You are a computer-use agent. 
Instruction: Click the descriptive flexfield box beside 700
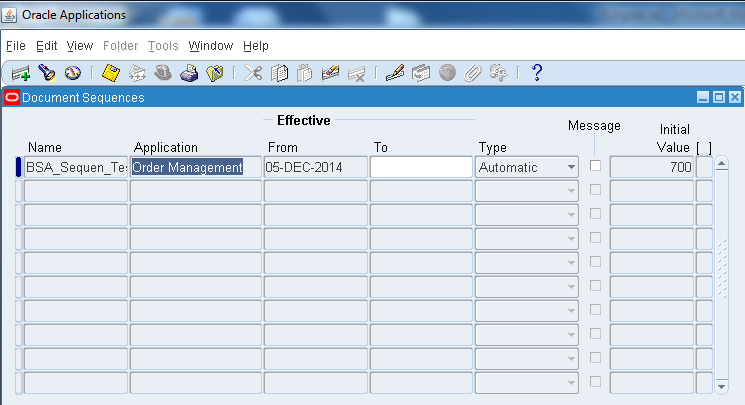click(704, 167)
